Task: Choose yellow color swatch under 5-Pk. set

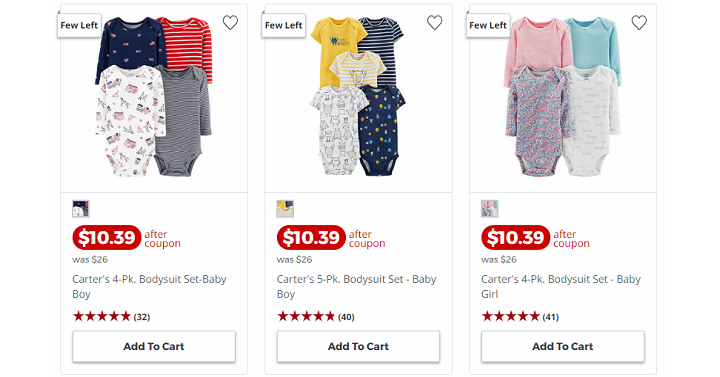Action: (285, 209)
